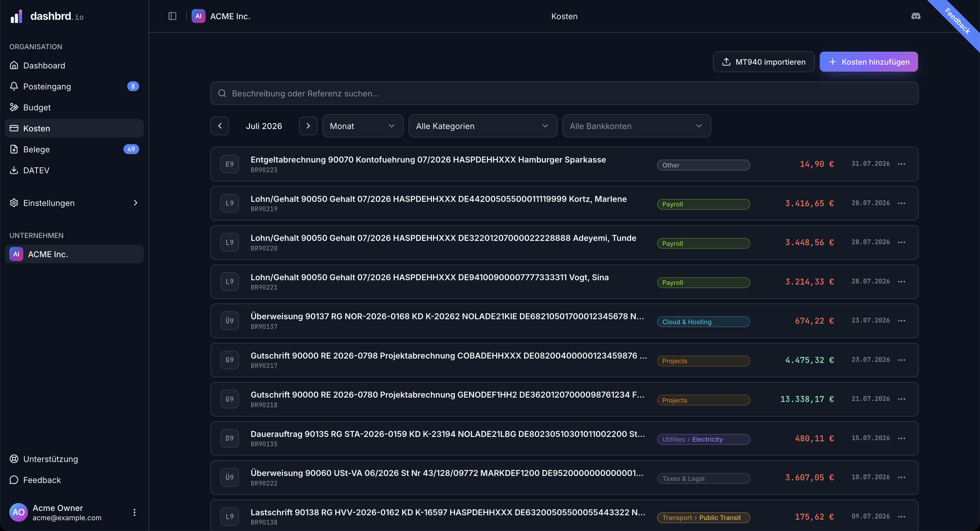Open Unterstützung link
980x531 pixels.
pyautogui.click(x=74, y=459)
